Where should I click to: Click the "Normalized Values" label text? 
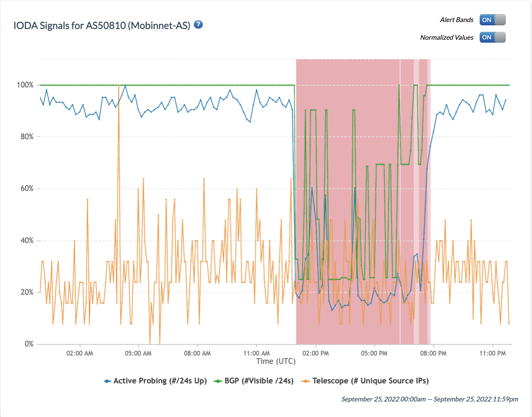coord(446,38)
